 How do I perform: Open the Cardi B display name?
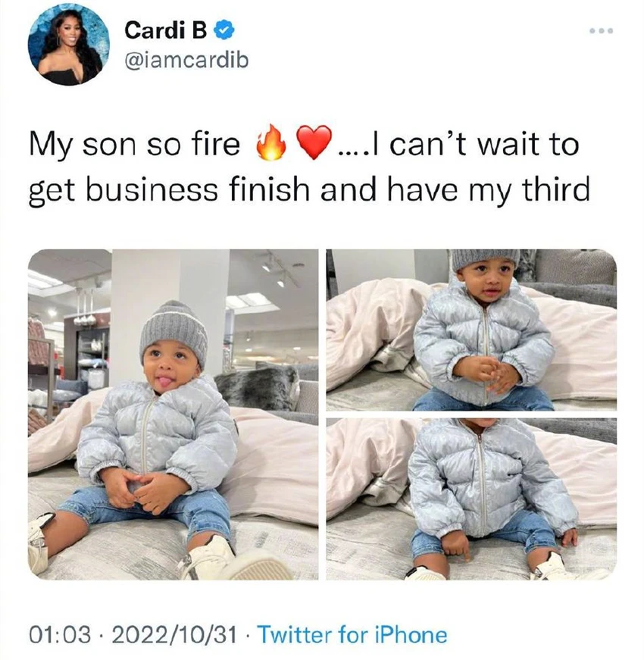point(166,30)
